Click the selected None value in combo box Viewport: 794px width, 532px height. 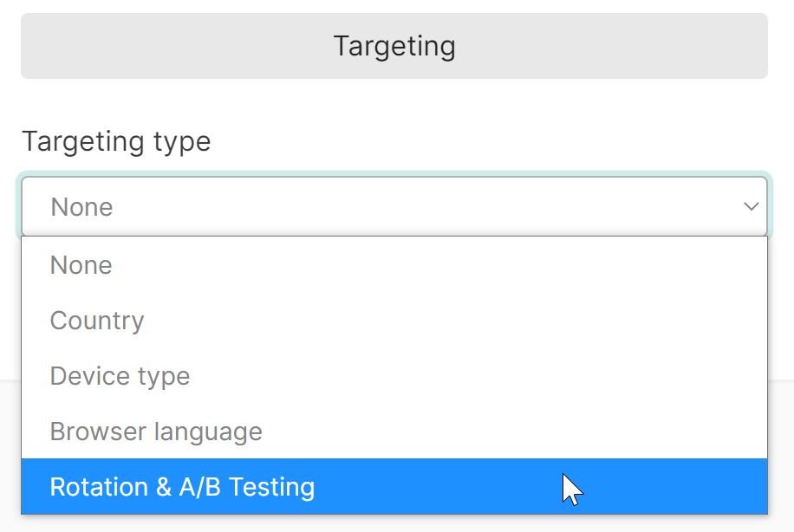click(81, 207)
